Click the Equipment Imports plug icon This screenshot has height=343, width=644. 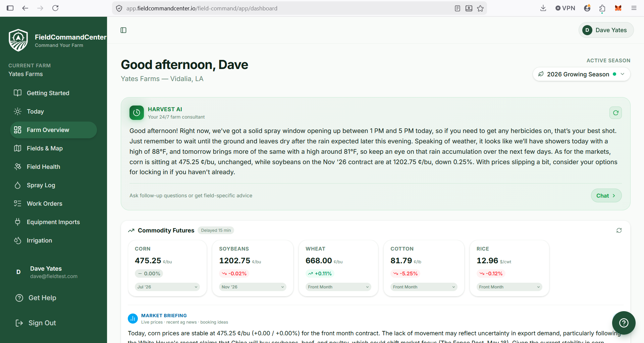[x=17, y=222]
